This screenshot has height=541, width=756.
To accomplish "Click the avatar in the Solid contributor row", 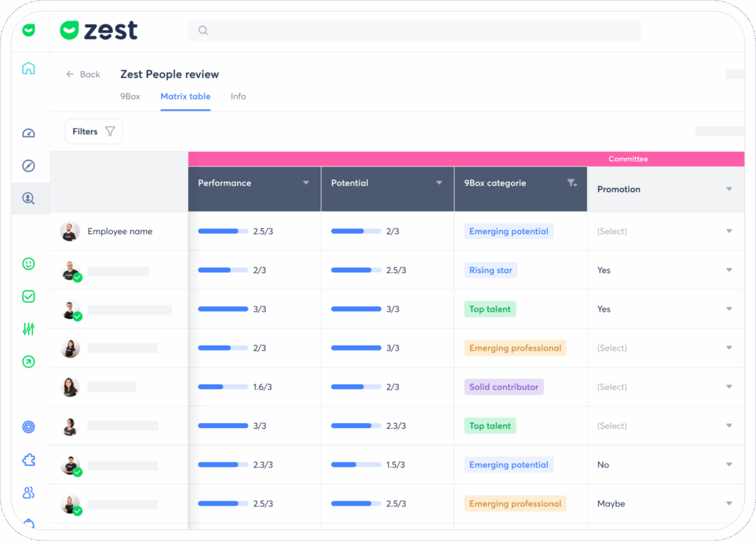I will 70,387.
